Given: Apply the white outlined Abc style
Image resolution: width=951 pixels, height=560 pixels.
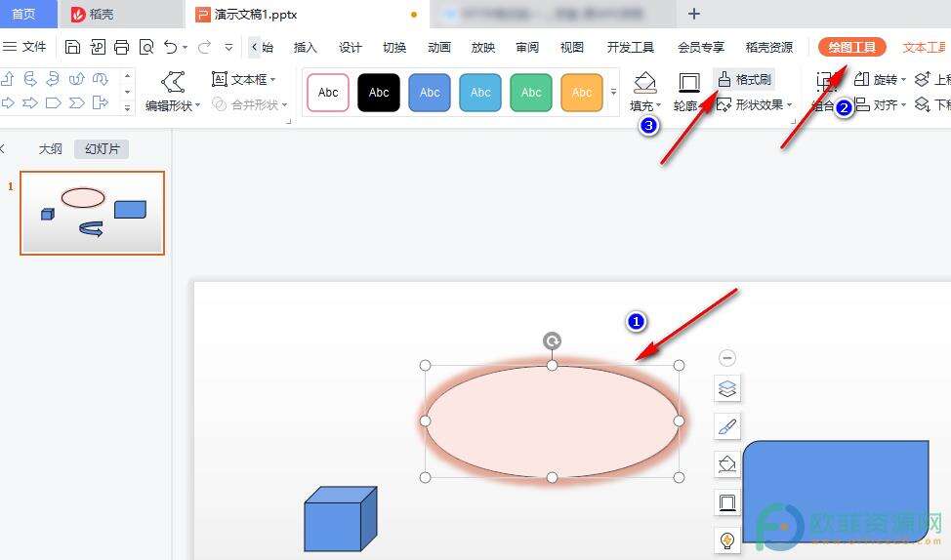Looking at the screenshot, I should coord(328,92).
